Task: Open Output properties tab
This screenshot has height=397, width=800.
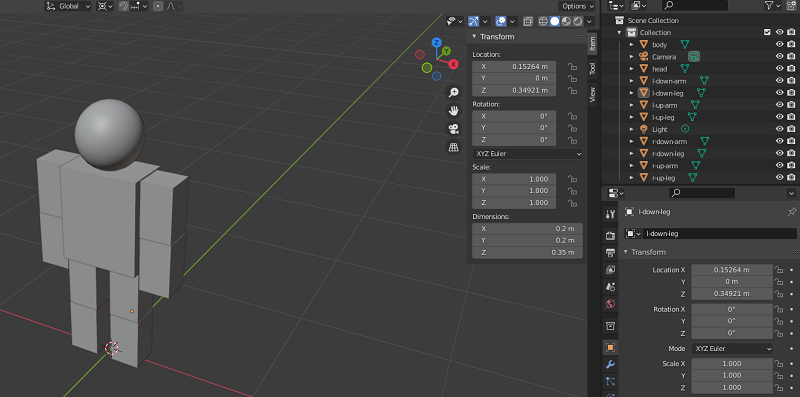Action: pyautogui.click(x=610, y=253)
